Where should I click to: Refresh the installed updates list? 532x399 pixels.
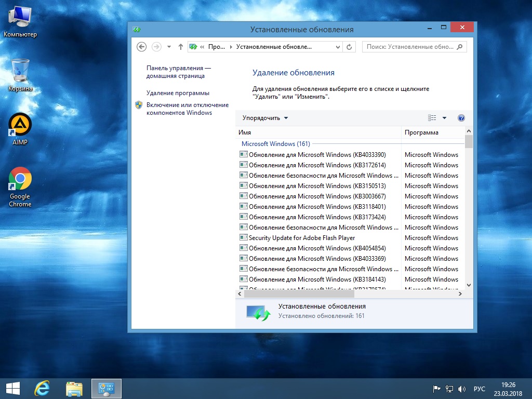(x=350, y=47)
